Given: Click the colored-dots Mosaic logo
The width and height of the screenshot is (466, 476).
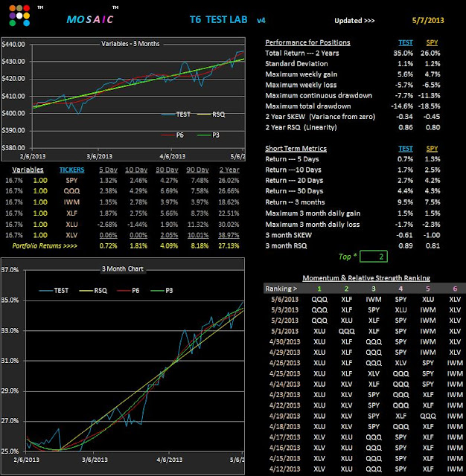Looking at the screenshot, I should coord(19,16).
